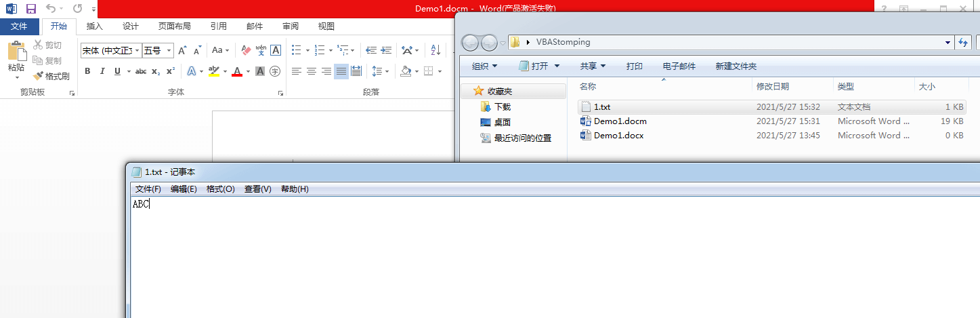980x318 pixels.
Task: Decrease paragraph indent
Action: click(371, 50)
